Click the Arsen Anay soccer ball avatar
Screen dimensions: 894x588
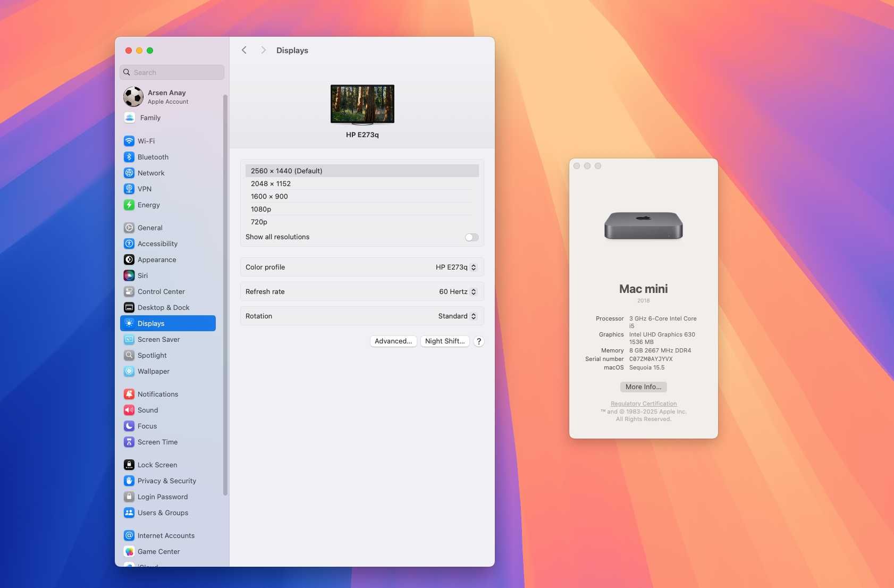133,97
